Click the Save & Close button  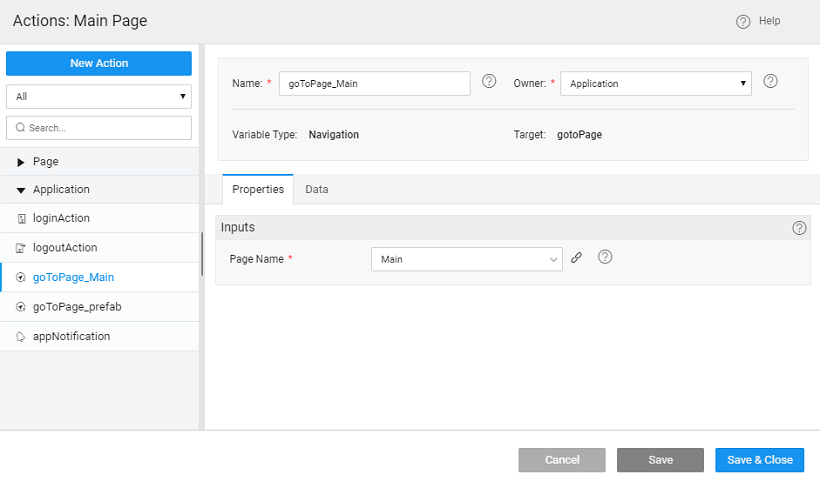(x=759, y=460)
